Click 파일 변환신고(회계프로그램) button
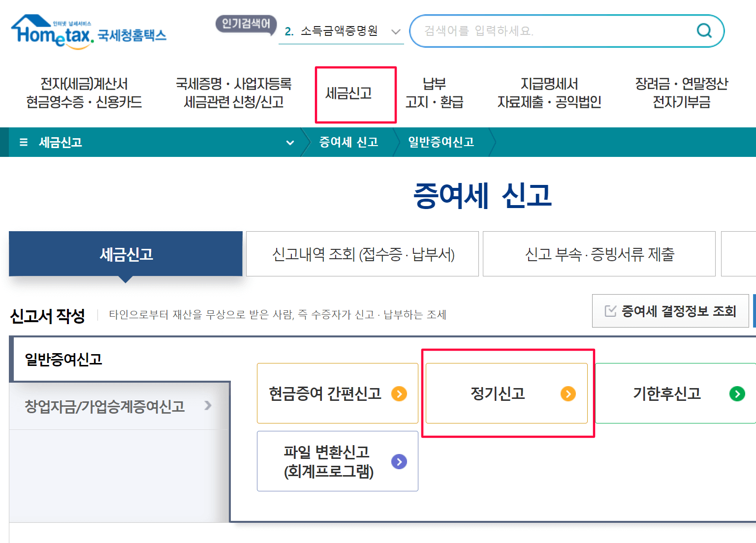This screenshot has height=543, width=756. pyautogui.click(x=338, y=461)
